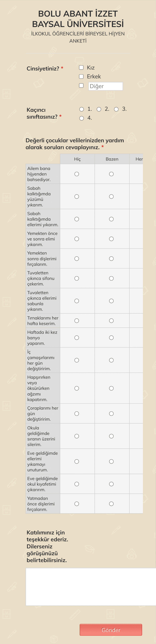The image size is (156, 644).
Task: Select grade 1. radio button
Action: 82,109
